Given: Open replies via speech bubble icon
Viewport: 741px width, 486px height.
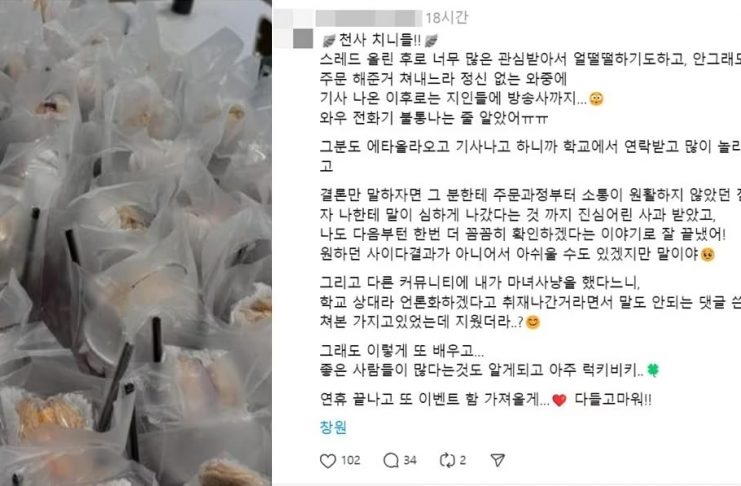Looking at the screenshot, I should 391,460.
